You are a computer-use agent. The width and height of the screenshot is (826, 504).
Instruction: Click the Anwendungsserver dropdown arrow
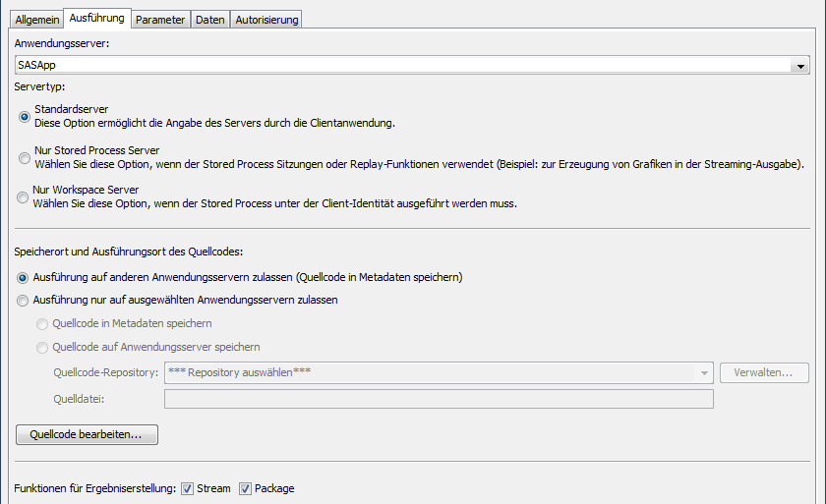[x=801, y=66]
